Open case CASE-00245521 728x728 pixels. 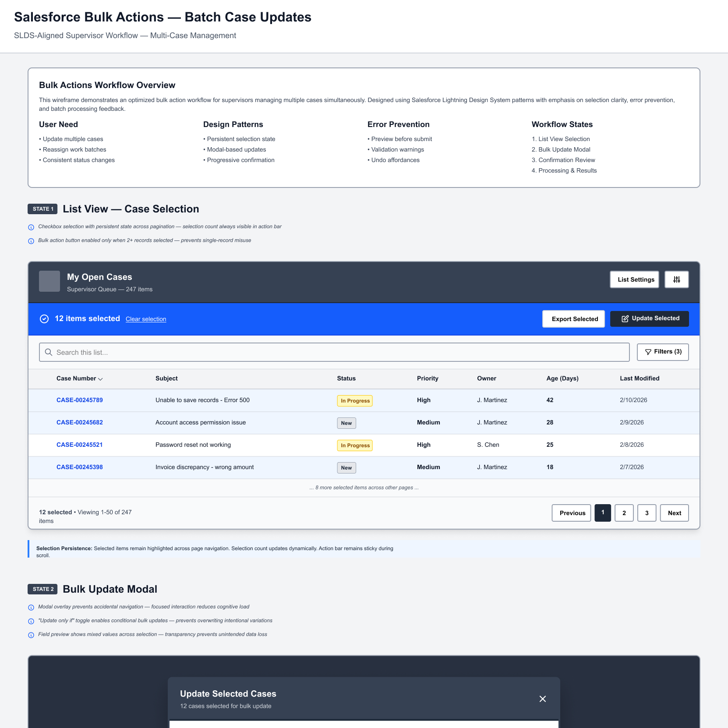(x=80, y=445)
